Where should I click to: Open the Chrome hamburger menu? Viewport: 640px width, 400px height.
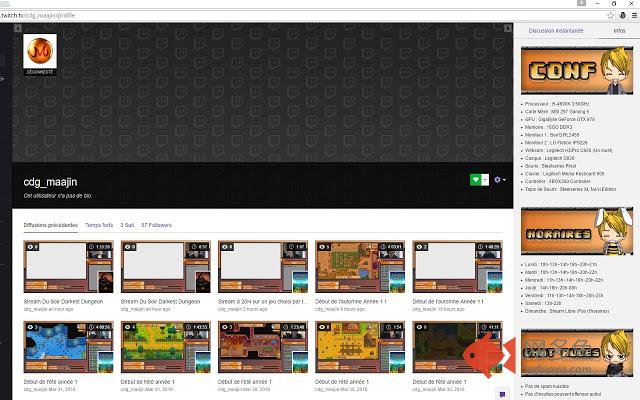coord(634,16)
